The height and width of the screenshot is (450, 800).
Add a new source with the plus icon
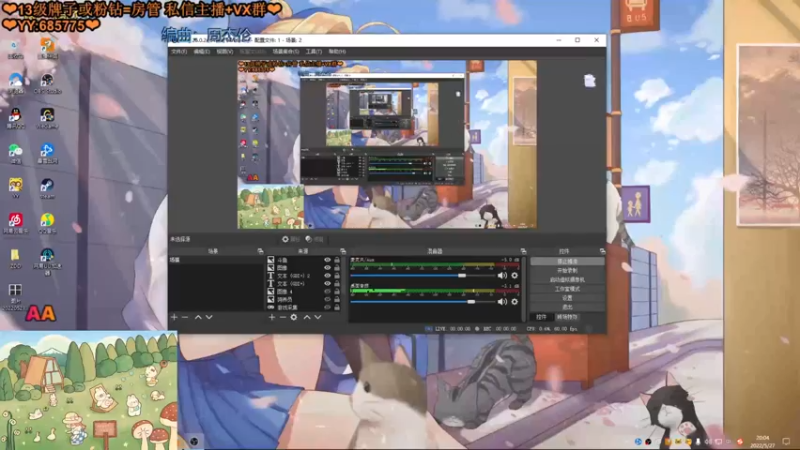click(271, 317)
